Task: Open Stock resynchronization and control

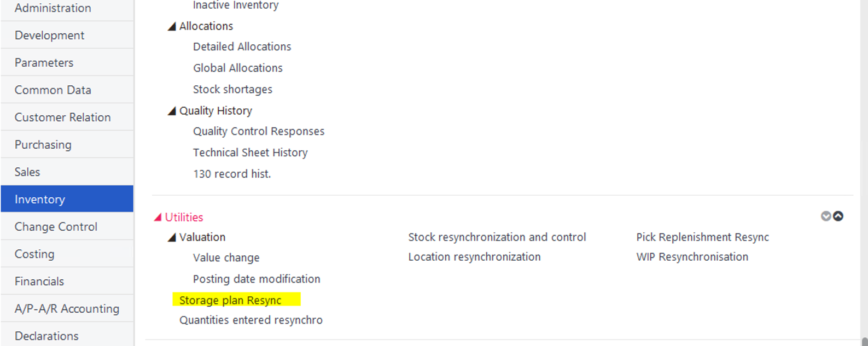Action: pos(497,237)
